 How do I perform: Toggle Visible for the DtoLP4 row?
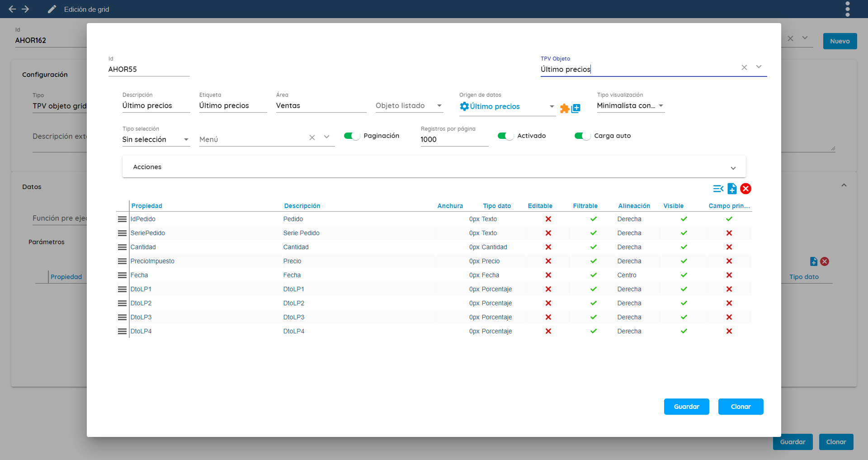(x=684, y=331)
